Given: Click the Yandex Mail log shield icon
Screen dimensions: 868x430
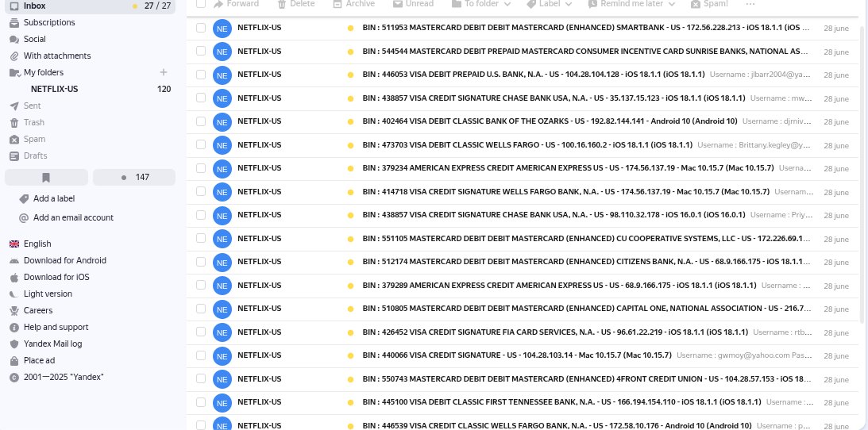Looking at the screenshot, I should point(14,344).
